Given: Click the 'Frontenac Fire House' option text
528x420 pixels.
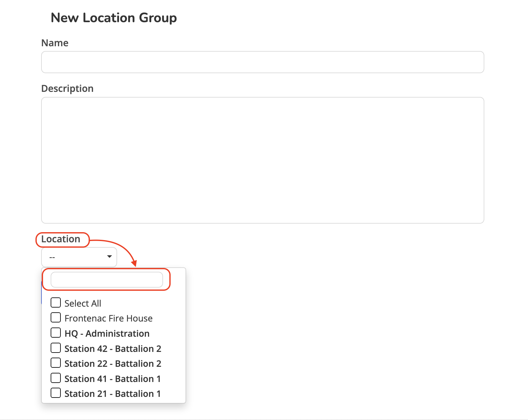Looking at the screenshot, I should tap(109, 318).
